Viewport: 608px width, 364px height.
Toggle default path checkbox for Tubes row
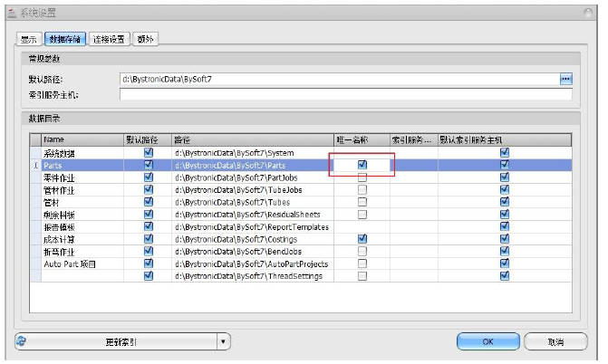[x=148, y=202]
